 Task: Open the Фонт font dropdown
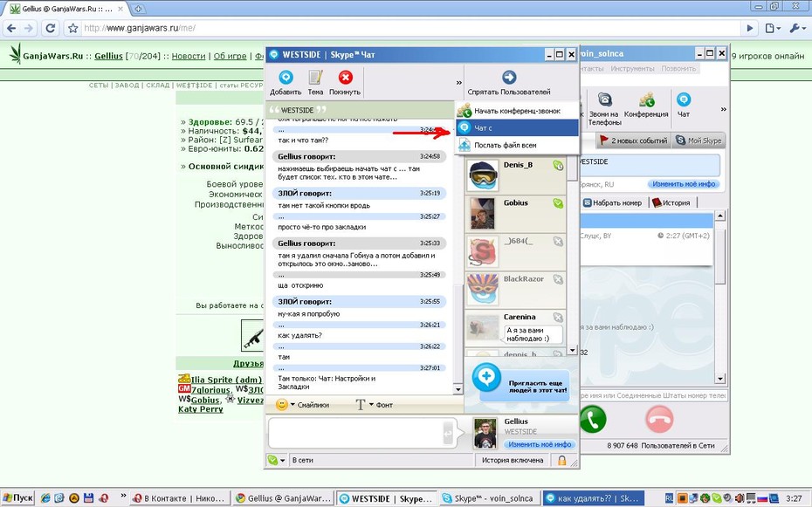pos(374,405)
